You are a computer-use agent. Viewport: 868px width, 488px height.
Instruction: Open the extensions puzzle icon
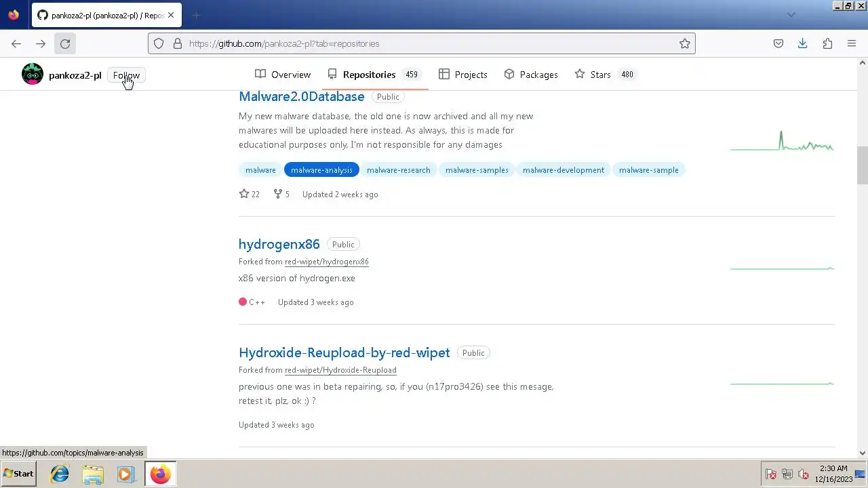(827, 43)
